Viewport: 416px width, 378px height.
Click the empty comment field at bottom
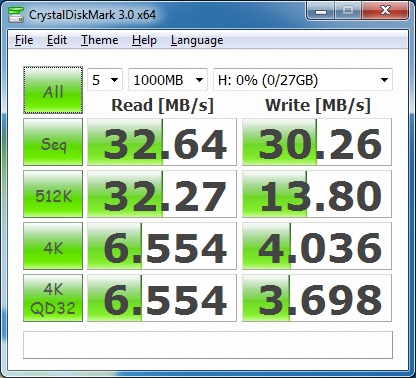[x=208, y=345]
